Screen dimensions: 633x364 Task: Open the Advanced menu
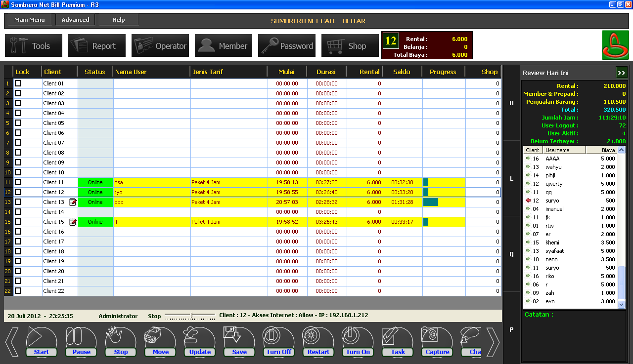[x=75, y=20]
